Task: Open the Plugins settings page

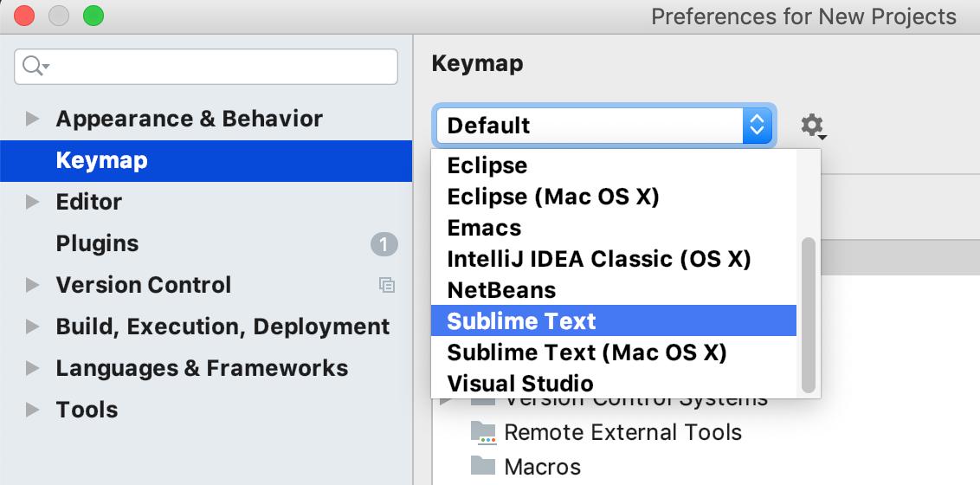Action: point(98,243)
